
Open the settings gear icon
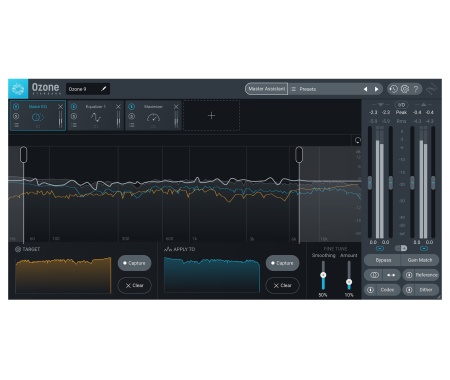pos(405,89)
